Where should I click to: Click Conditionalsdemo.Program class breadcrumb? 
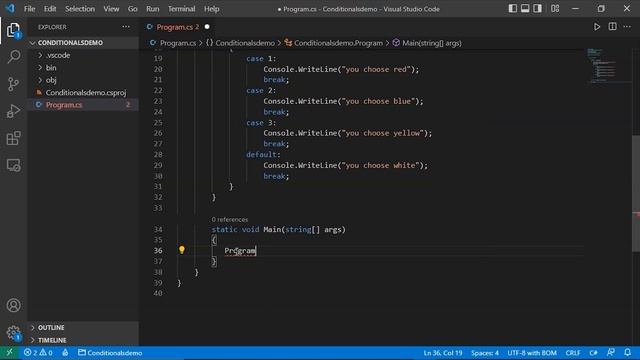tap(338, 43)
